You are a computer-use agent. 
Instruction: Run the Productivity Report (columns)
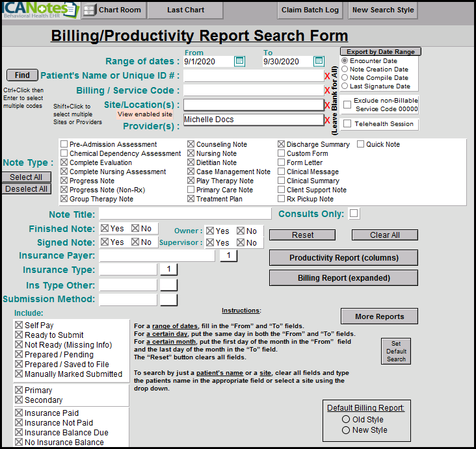click(x=343, y=258)
